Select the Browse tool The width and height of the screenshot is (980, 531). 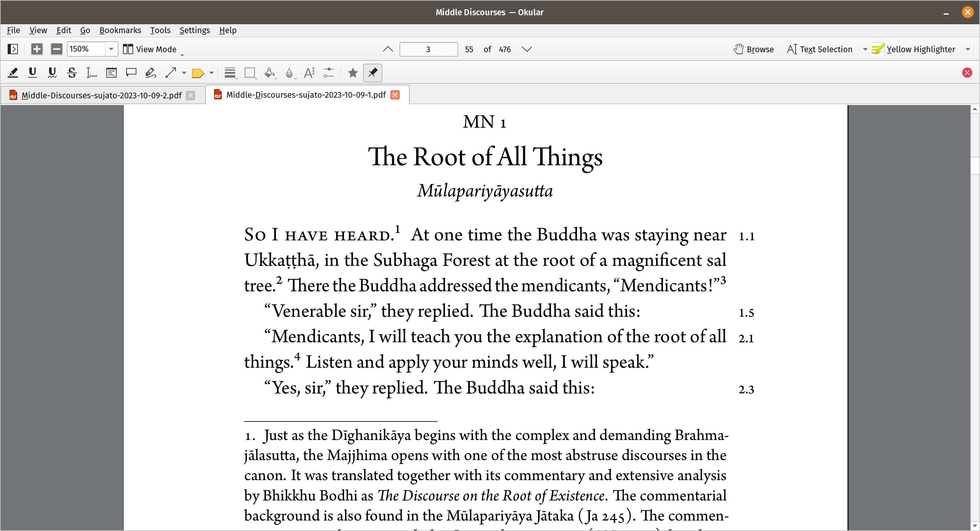[753, 49]
